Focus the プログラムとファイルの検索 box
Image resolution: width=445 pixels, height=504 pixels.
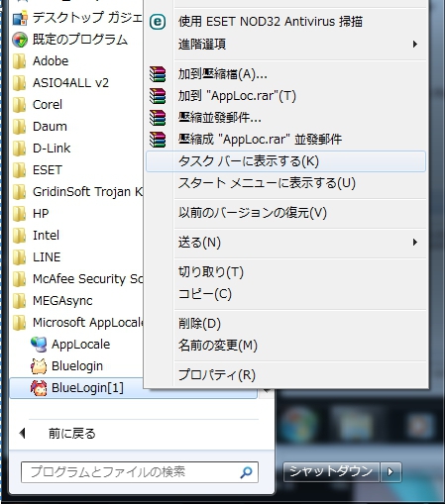[140, 472]
